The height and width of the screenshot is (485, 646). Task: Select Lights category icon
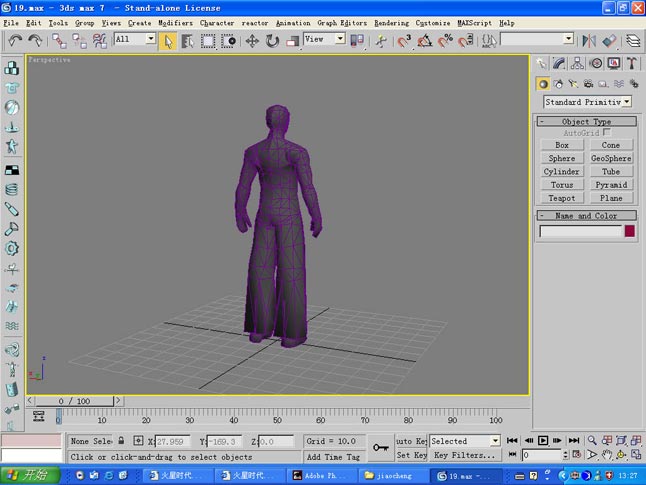coord(573,84)
